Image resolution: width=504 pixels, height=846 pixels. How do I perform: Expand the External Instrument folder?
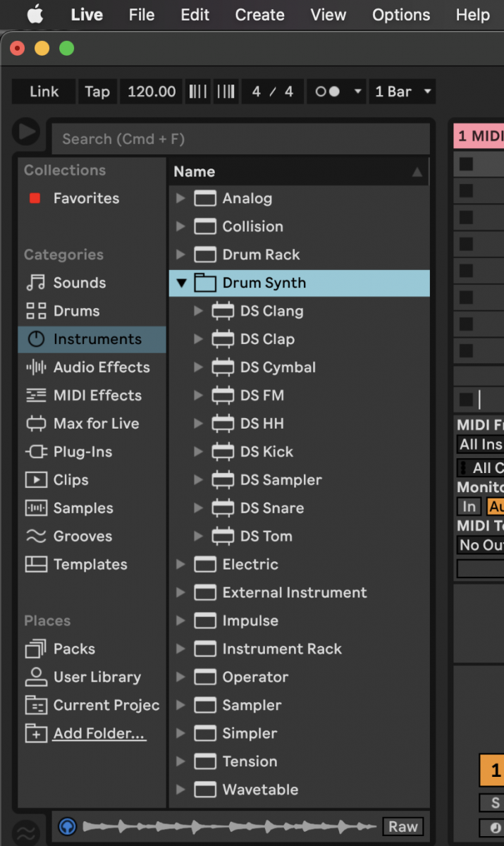pos(180,593)
